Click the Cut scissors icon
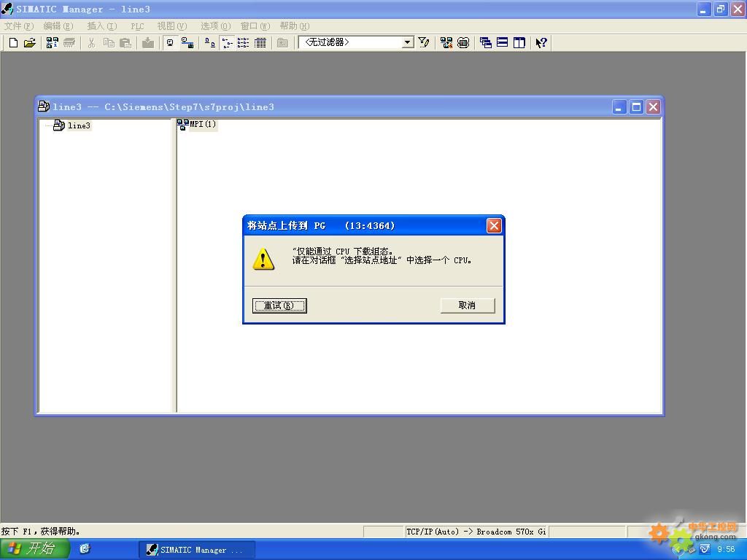Image resolution: width=747 pixels, height=560 pixels. 91,43
